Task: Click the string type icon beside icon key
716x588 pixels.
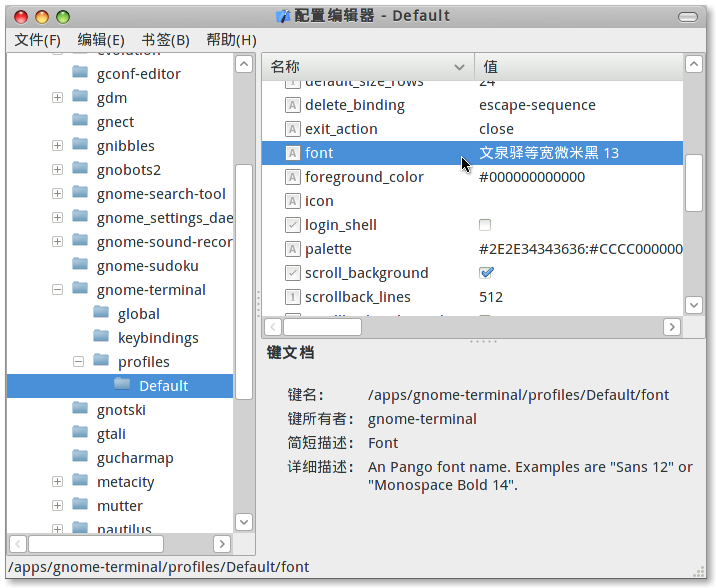Action: coord(292,201)
